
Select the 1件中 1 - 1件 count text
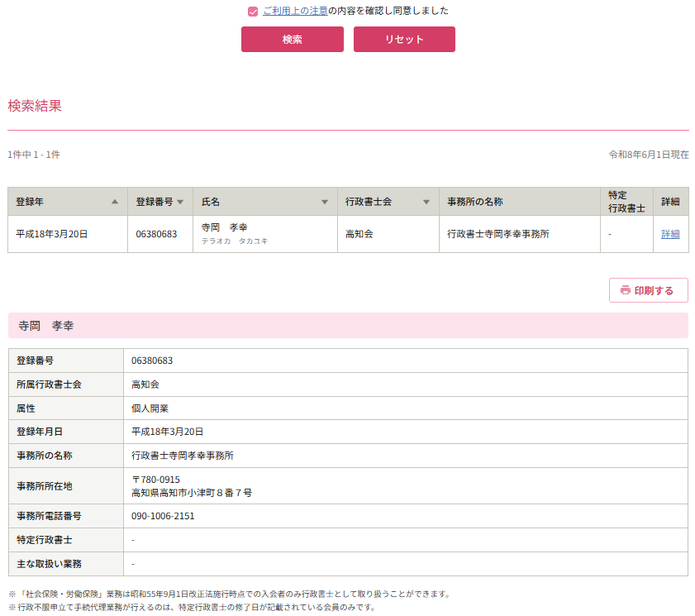(x=34, y=155)
